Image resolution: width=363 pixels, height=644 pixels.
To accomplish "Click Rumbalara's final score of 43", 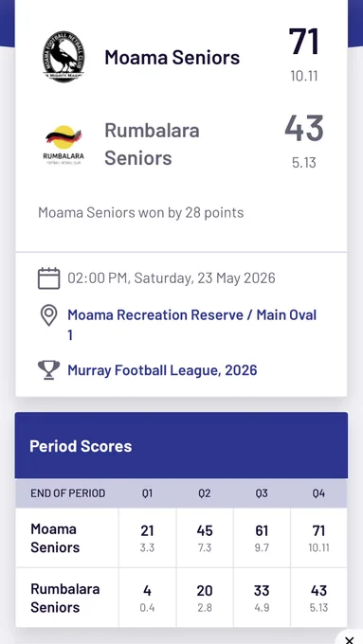I will pyautogui.click(x=304, y=129).
